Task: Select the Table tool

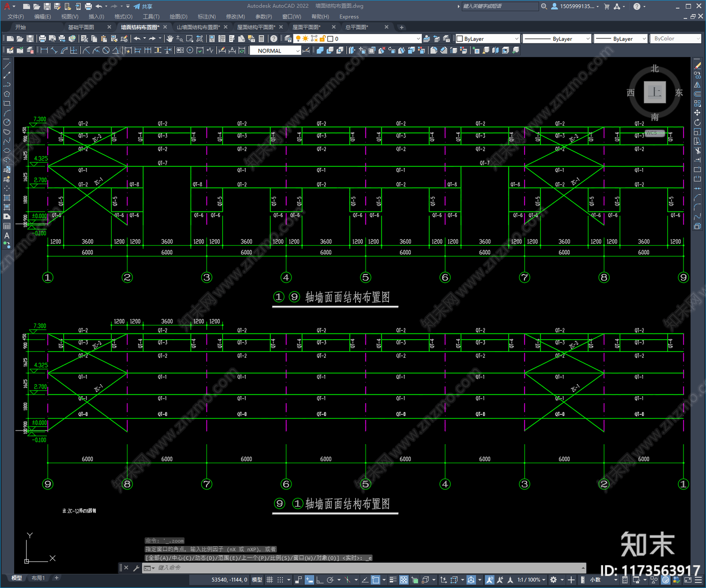Action: coord(7,226)
